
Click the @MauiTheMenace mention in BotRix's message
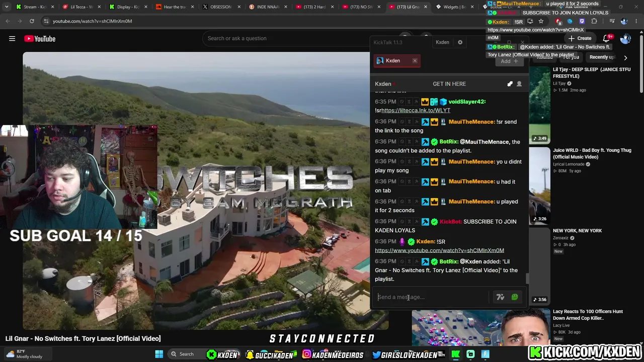point(484,142)
